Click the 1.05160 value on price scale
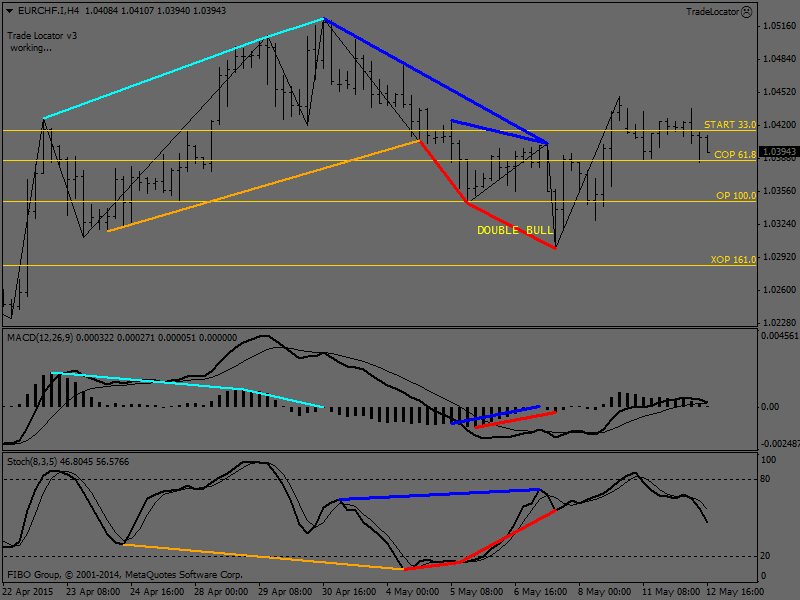This screenshot has width=800, height=600. tap(779, 26)
